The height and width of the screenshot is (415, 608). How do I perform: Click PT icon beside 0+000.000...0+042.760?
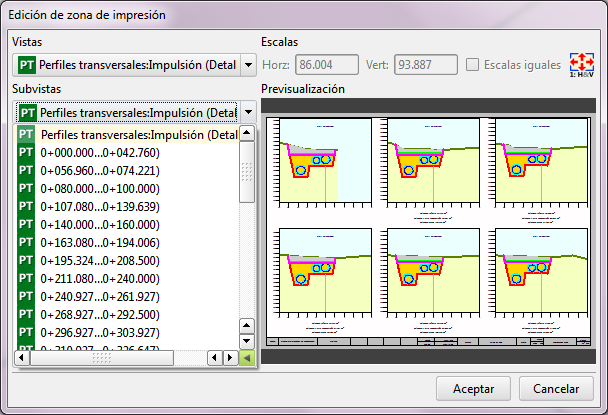pos(27,152)
